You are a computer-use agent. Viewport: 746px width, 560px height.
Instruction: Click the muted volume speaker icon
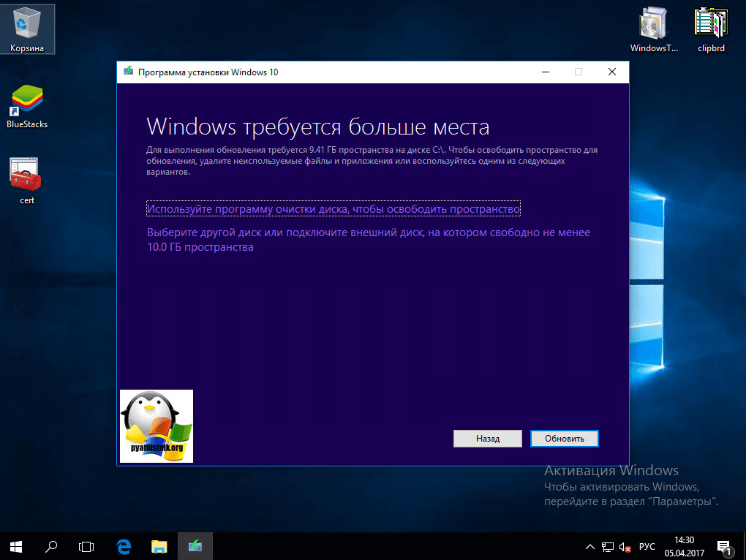click(624, 546)
